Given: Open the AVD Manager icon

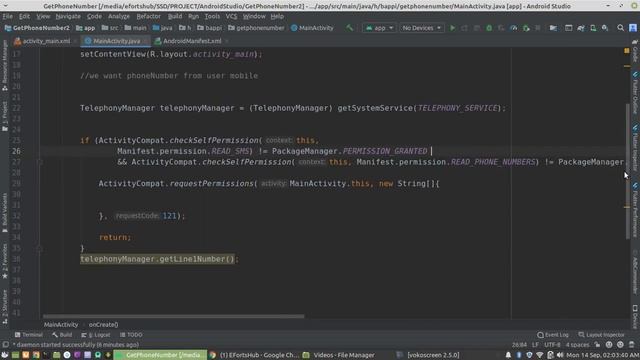Looking at the screenshot, I should [593, 28].
